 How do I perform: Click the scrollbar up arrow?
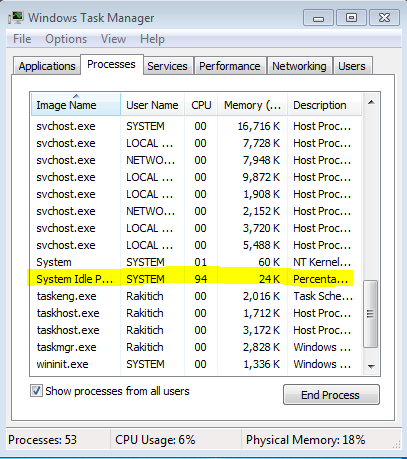coord(371,103)
